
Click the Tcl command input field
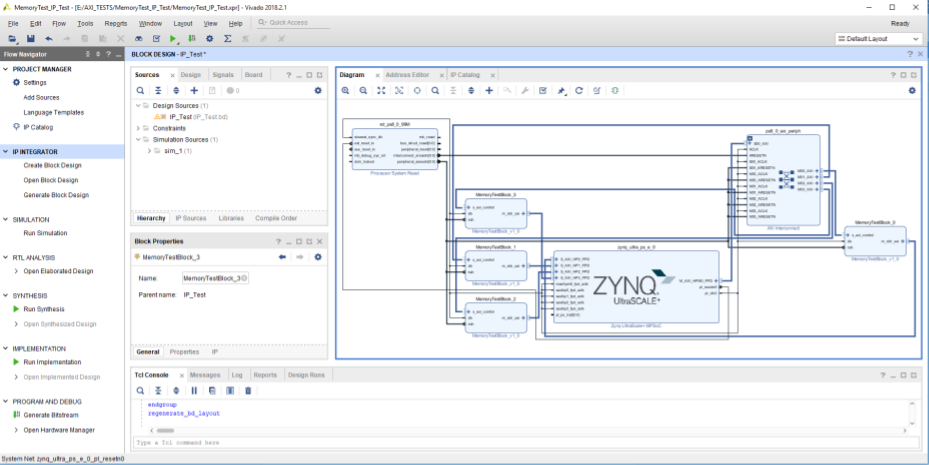523,442
